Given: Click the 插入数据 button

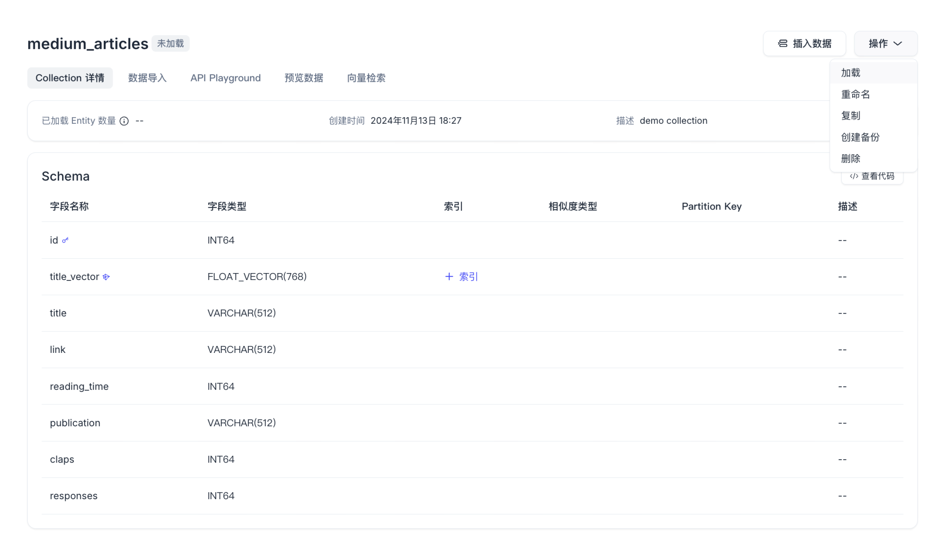Looking at the screenshot, I should (x=804, y=44).
